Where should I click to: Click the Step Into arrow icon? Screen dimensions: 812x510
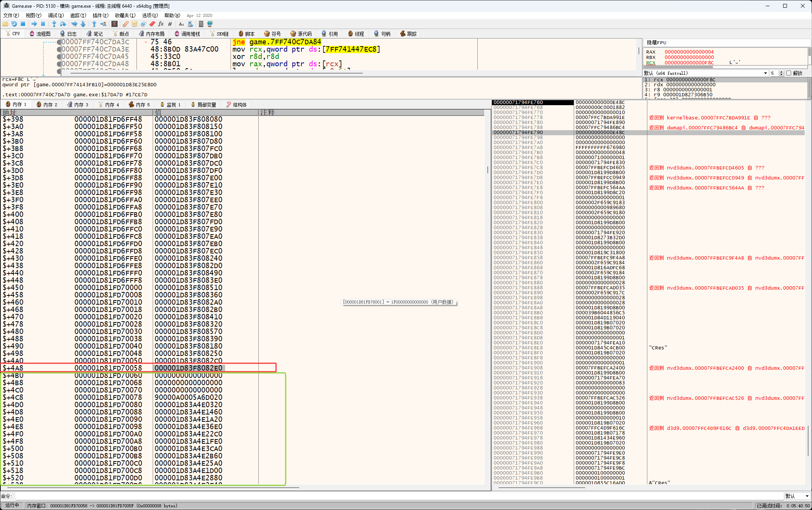[54, 24]
